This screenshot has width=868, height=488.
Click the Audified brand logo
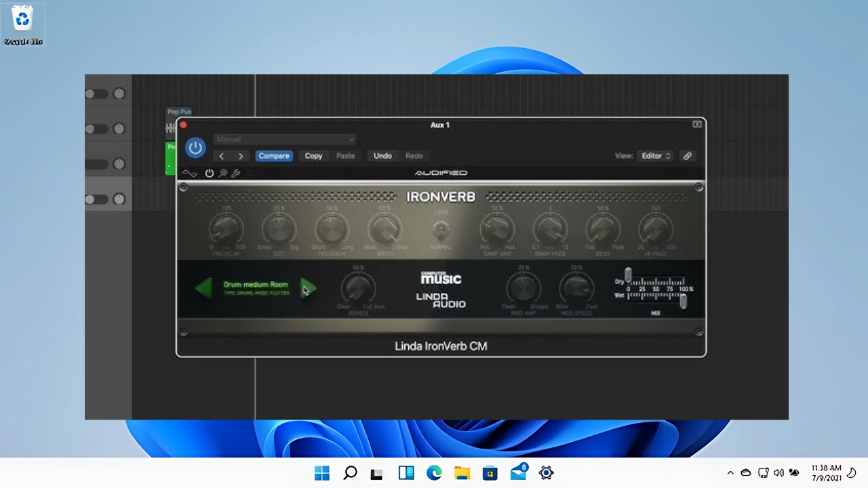pyautogui.click(x=441, y=173)
